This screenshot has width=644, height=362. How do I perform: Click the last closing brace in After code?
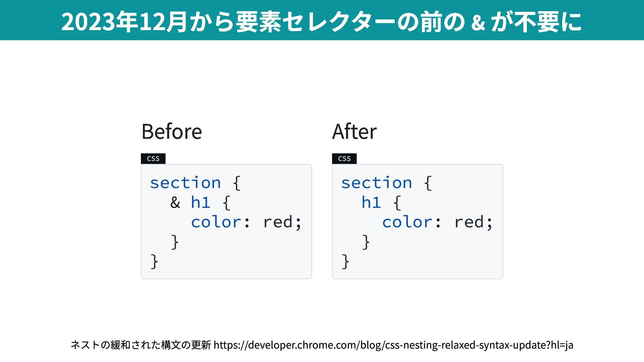click(x=345, y=261)
